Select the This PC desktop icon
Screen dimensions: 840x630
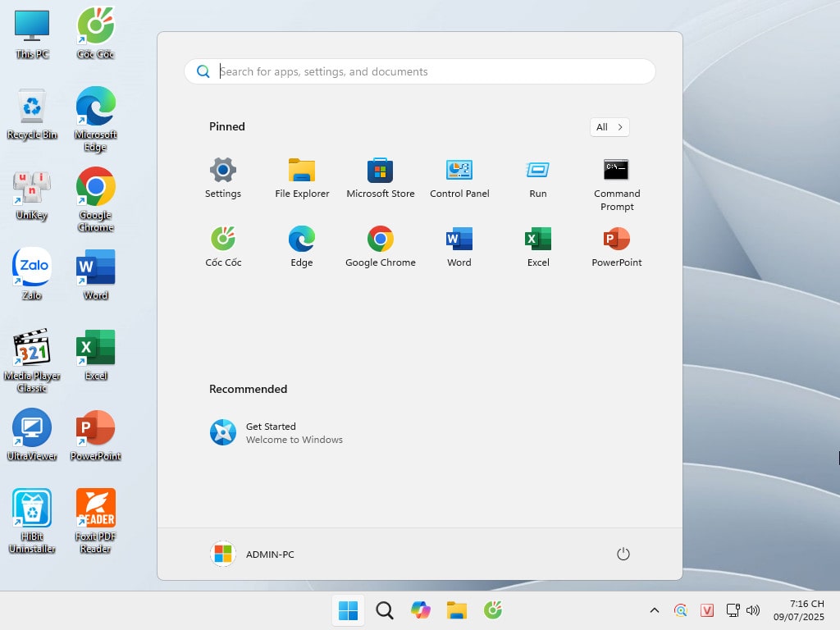click(x=32, y=34)
